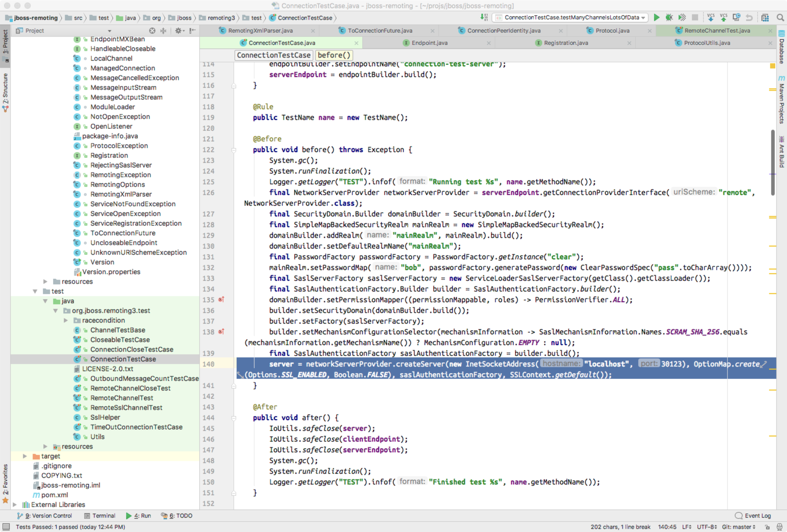Expand the target folder
The width and height of the screenshot is (787, 532).
point(25,456)
